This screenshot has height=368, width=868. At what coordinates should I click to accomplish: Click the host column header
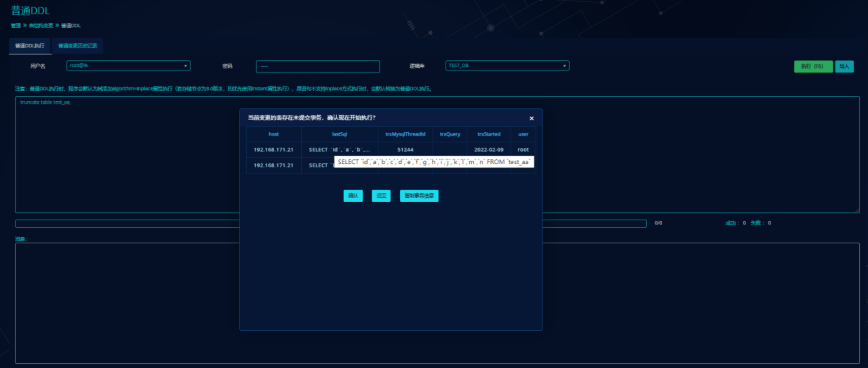coord(273,134)
